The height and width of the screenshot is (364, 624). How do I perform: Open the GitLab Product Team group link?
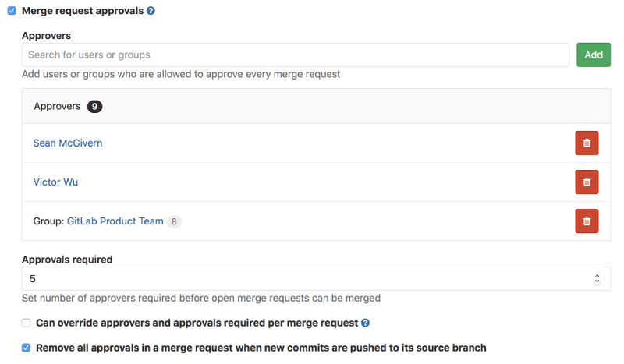point(115,221)
